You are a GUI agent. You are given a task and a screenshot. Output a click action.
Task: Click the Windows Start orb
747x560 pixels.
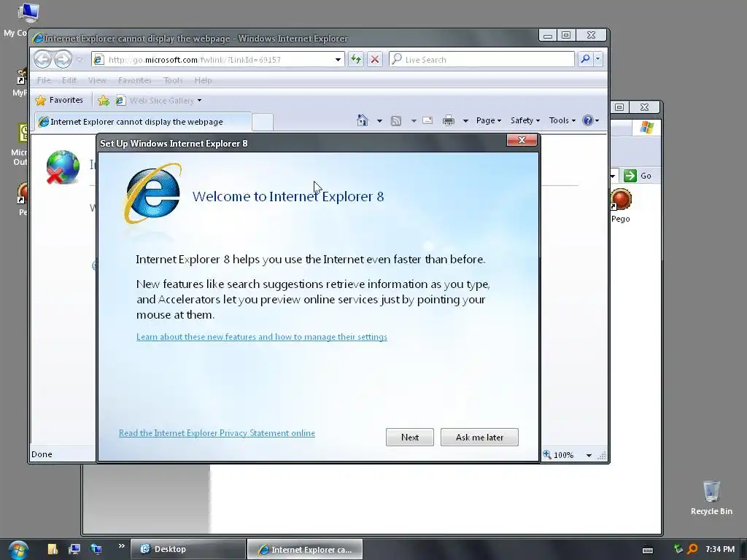18,550
